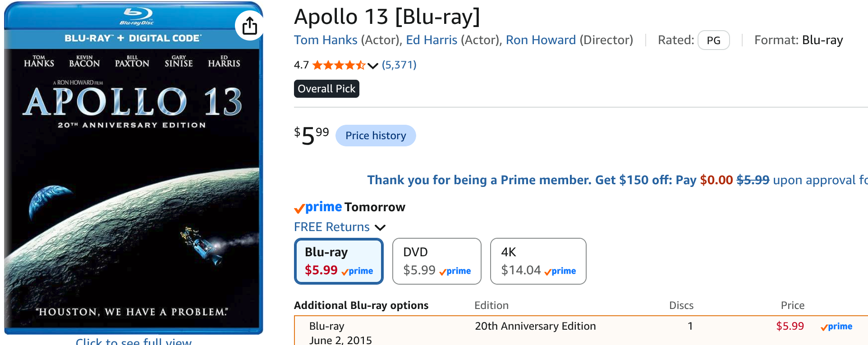Image resolution: width=868 pixels, height=345 pixels.
Task: Click the Prime badge in the Blu-ray option
Action: (x=357, y=271)
